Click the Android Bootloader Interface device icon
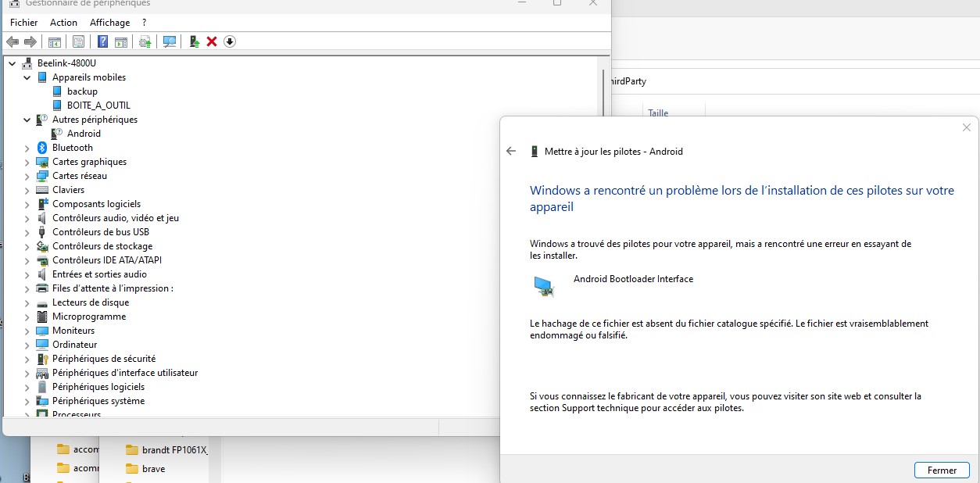Viewport: 980px width, 483px height. (x=545, y=287)
